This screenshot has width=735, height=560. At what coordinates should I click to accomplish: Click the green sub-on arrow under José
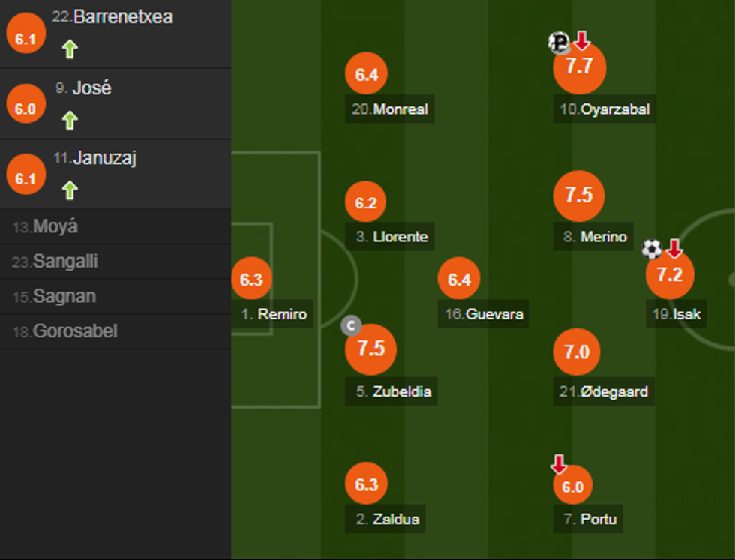coord(70,121)
